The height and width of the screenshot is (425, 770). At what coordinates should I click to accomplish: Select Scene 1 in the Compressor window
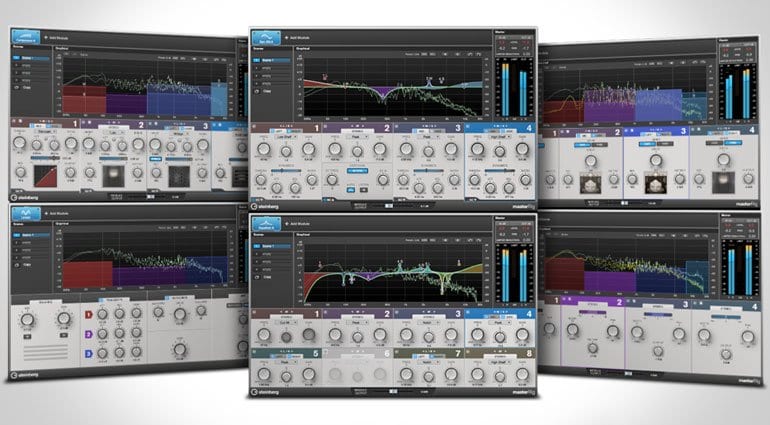[x=31, y=58]
